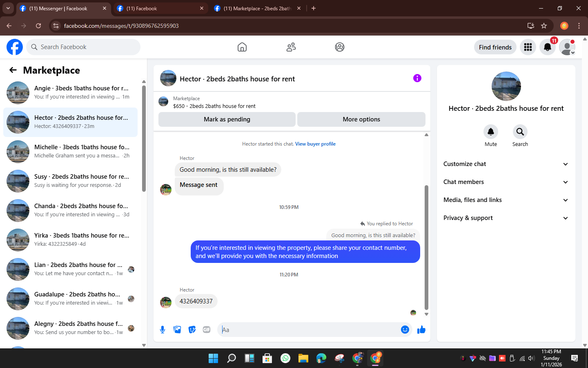Click the browser address bar URL
The image size is (588, 368).
click(x=121, y=26)
